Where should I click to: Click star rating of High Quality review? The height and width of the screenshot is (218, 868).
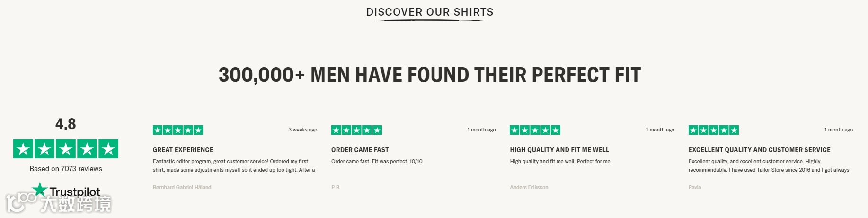(x=535, y=130)
